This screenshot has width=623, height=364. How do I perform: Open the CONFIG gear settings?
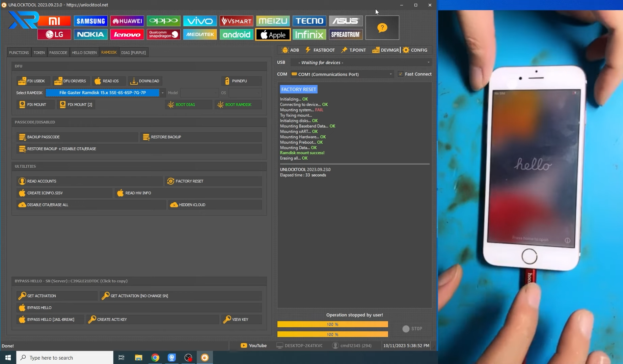click(x=415, y=50)
